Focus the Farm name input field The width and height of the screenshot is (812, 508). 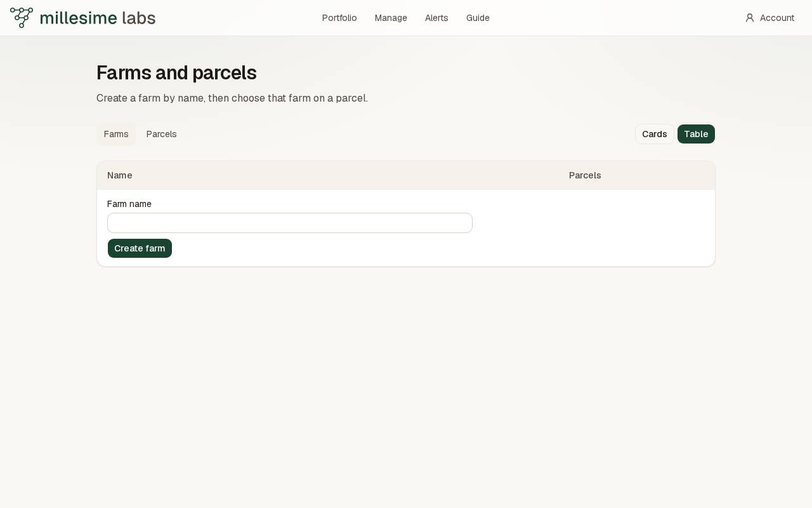click(x=290, y=223)
